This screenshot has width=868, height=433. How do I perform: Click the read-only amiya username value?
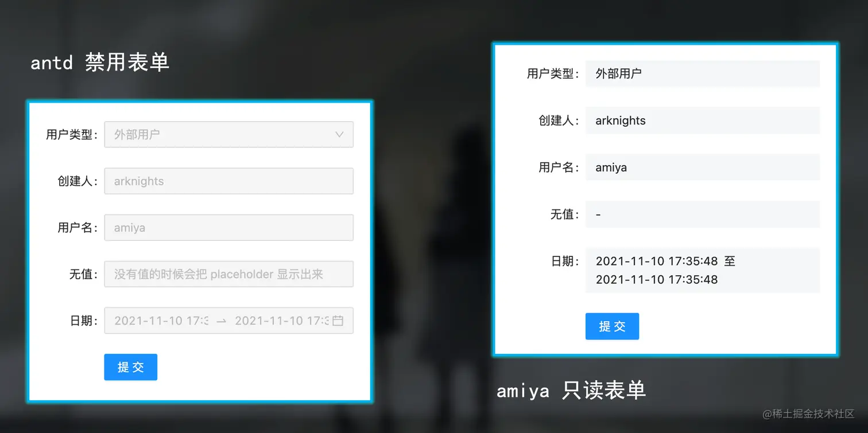[703, 167]
